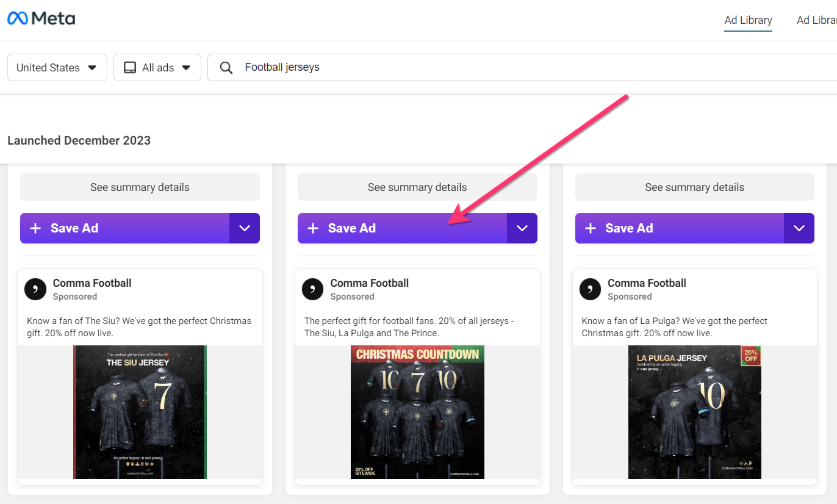
Task: Click Comma Football avatar on Siu ad
Action: pyautogui.click(x=35, y=289)
